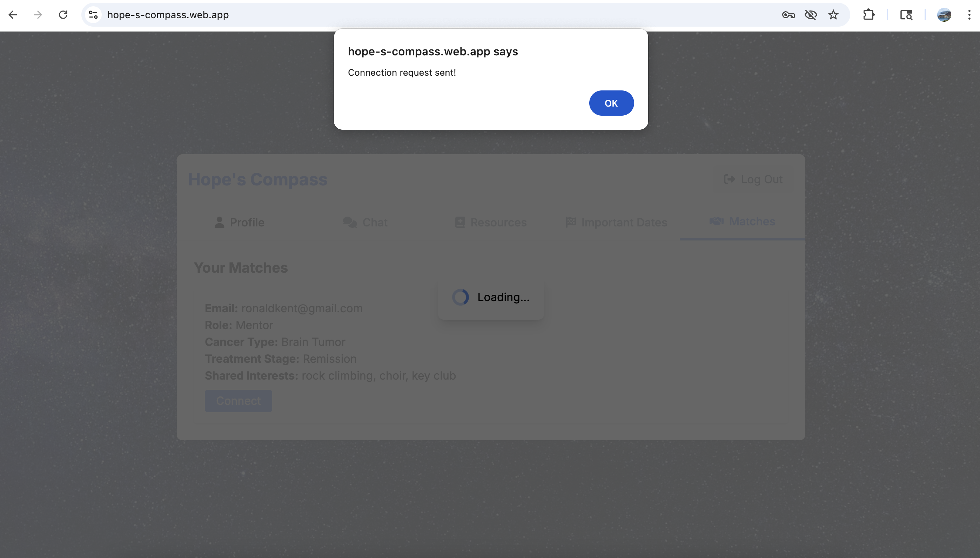The height and width of the screenshot is (558, 980).
Task: Click the crossed-out eye tracking icon
Action: point(811,15)
